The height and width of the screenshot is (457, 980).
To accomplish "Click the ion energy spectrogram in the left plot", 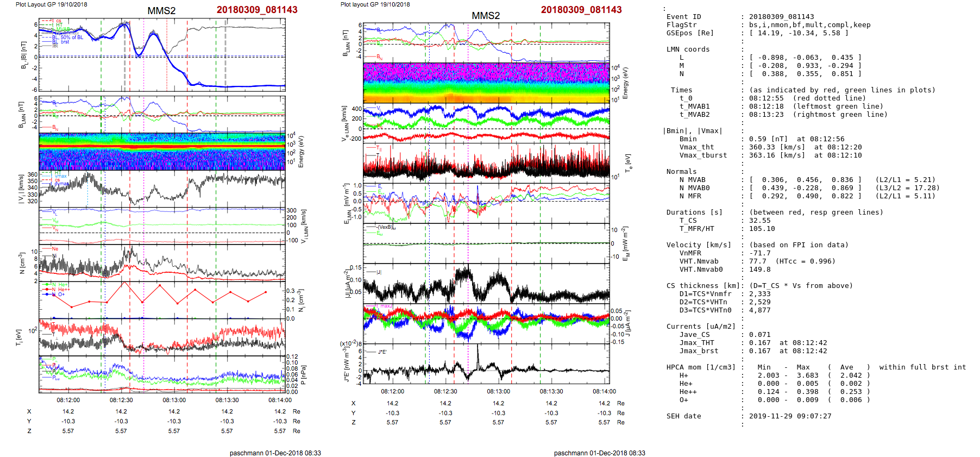I will tap(162, 151).
